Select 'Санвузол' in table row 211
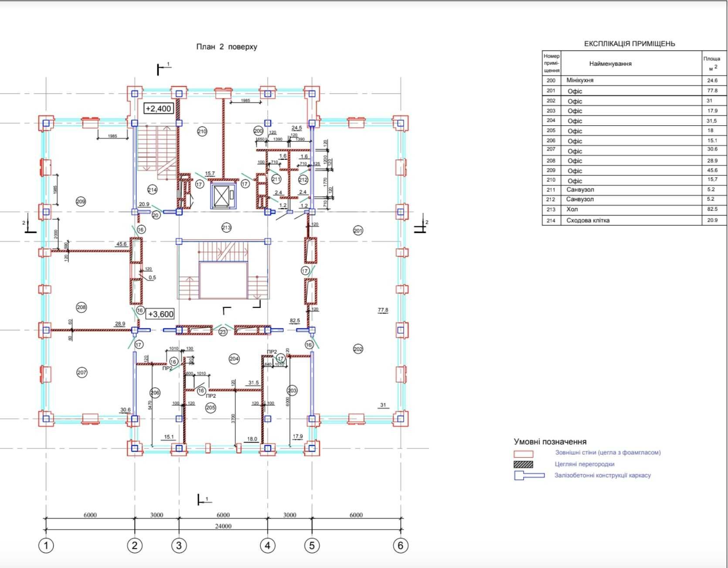The width and height of the screenshot is (728, 568). click(580, 190)
